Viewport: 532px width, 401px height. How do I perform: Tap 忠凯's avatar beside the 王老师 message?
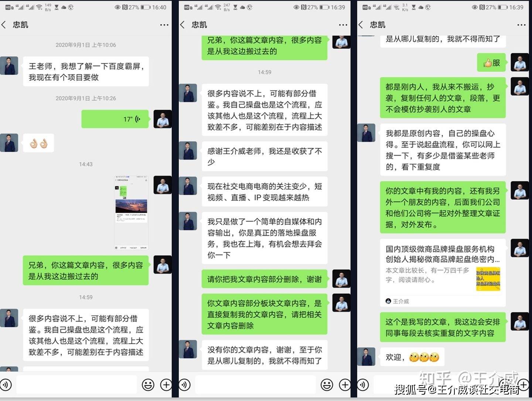click(x=9, y=66)
